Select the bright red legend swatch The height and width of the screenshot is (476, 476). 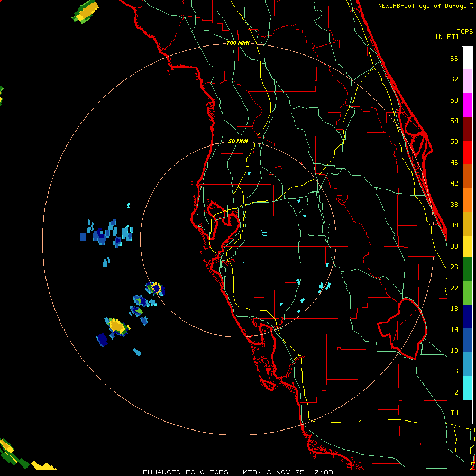point(467,152)
